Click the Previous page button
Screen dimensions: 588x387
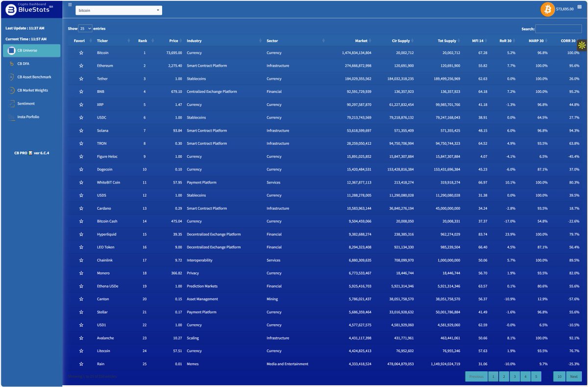(x=476, y=376)
